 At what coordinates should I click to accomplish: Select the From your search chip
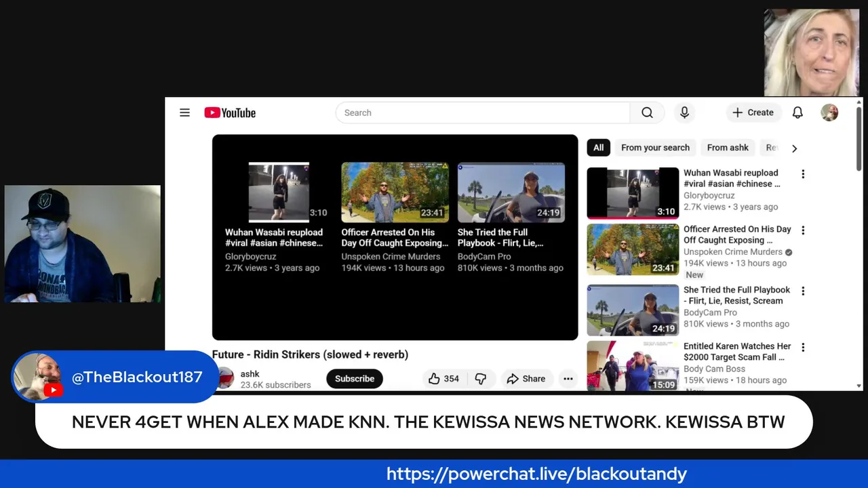pyautogui.click(x=655, y=148)
